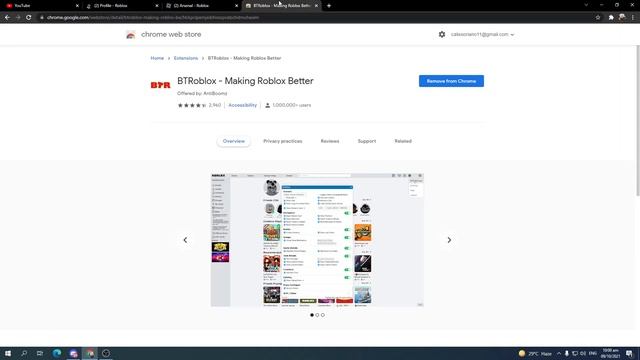640x360 pixels.
Task: Click the BTR extension logo
Action: click(x=160, y=85)
